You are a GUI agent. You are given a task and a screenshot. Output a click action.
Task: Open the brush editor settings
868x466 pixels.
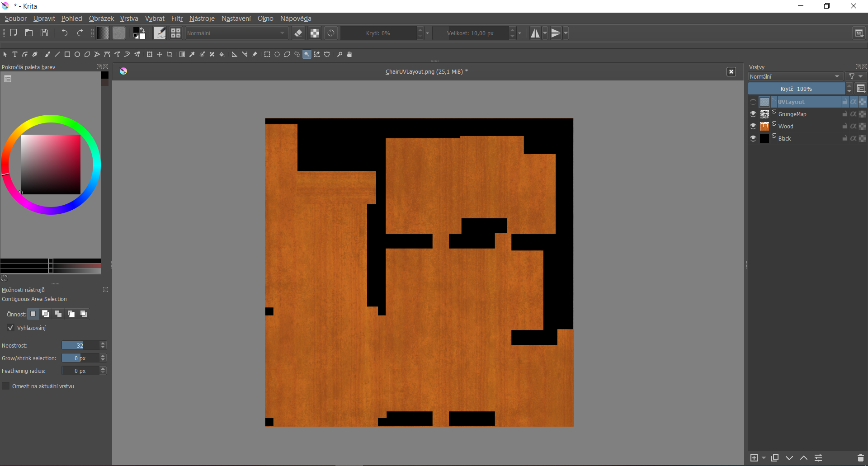coord(160,33)
